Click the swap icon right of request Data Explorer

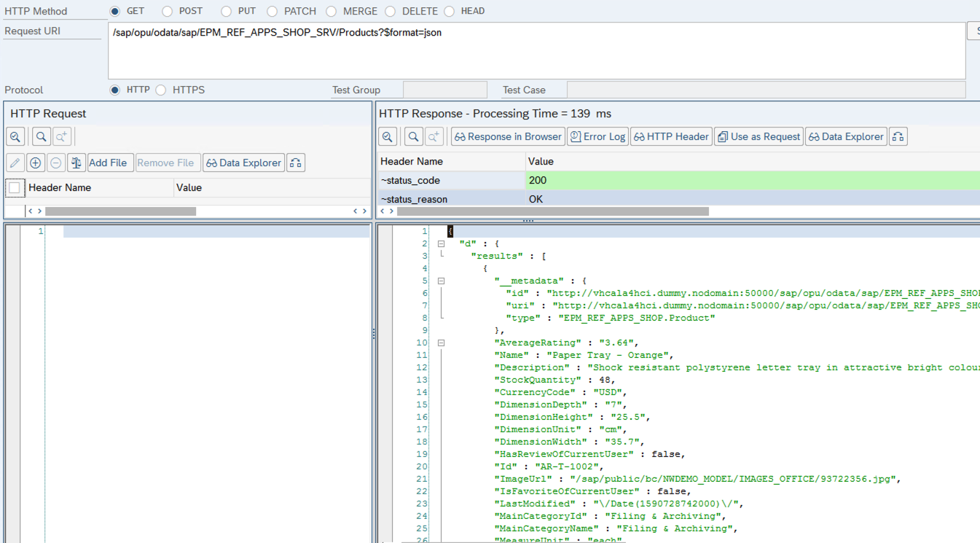295,162
